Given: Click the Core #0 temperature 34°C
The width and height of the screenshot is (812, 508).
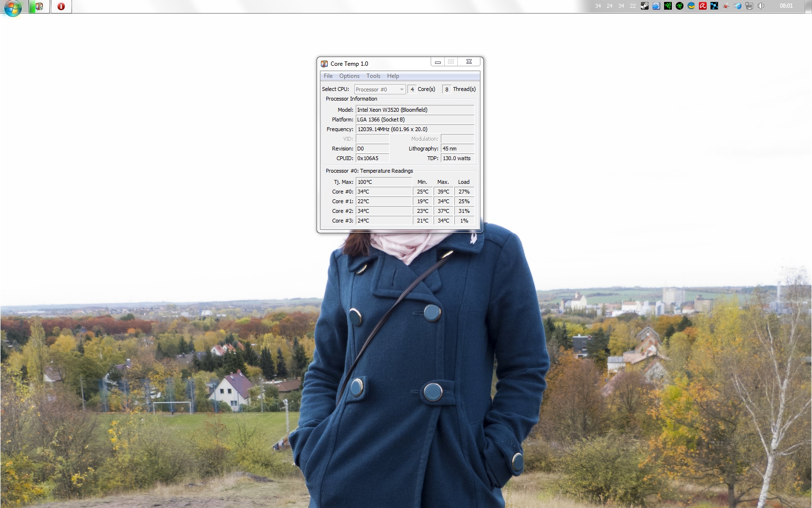Looking at the screenshot, I should pyautogui.click(x=384, y=192).
